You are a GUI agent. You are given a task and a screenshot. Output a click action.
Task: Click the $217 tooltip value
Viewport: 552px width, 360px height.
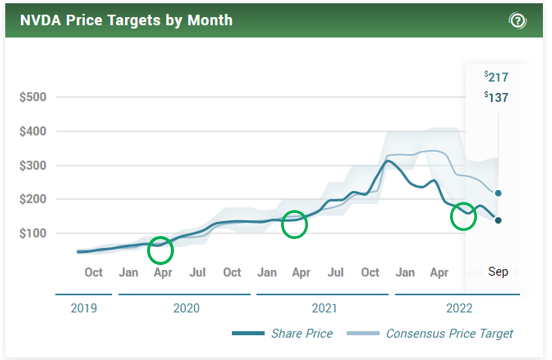tap(496, 77)
